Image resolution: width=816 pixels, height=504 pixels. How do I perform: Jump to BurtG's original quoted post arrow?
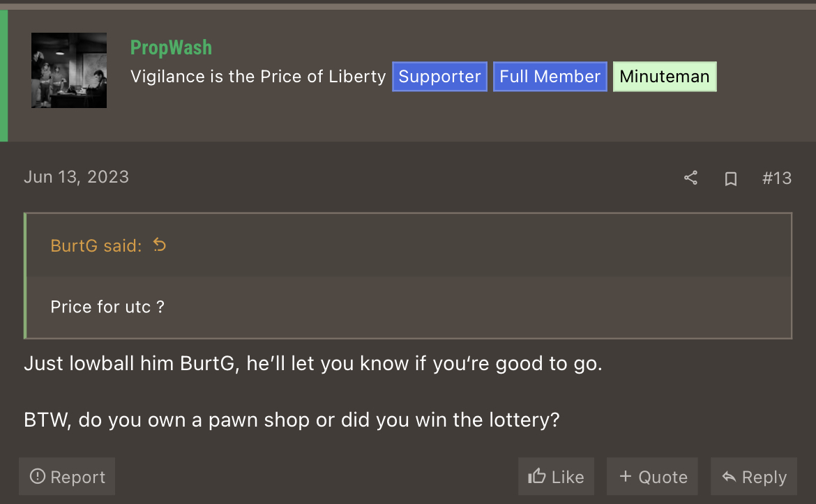tap(160, 245)
